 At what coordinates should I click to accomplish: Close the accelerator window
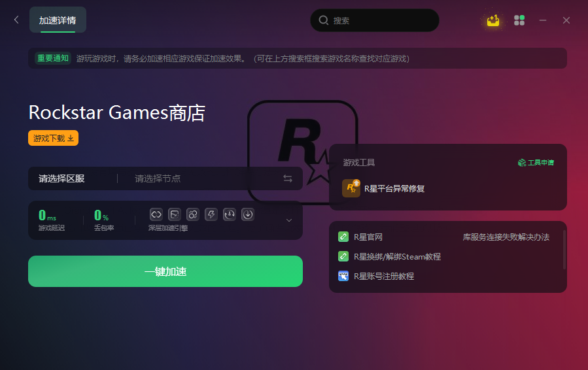coord(566,20)
